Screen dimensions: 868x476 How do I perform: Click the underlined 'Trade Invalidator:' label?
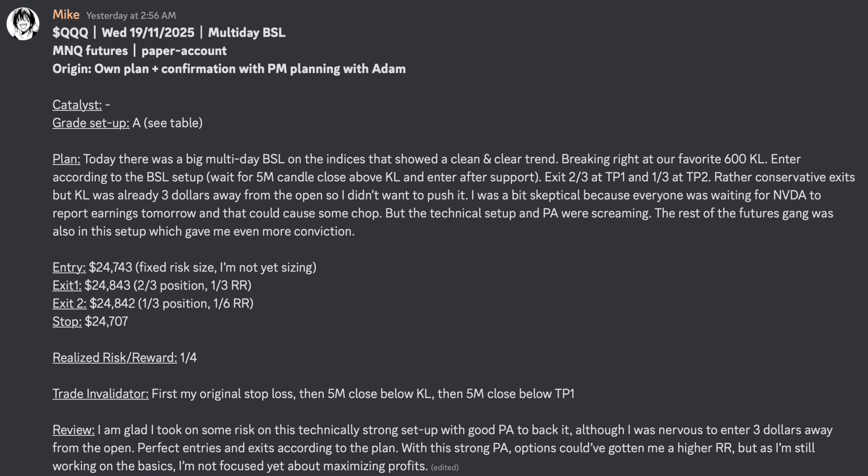tap(100, 394)
